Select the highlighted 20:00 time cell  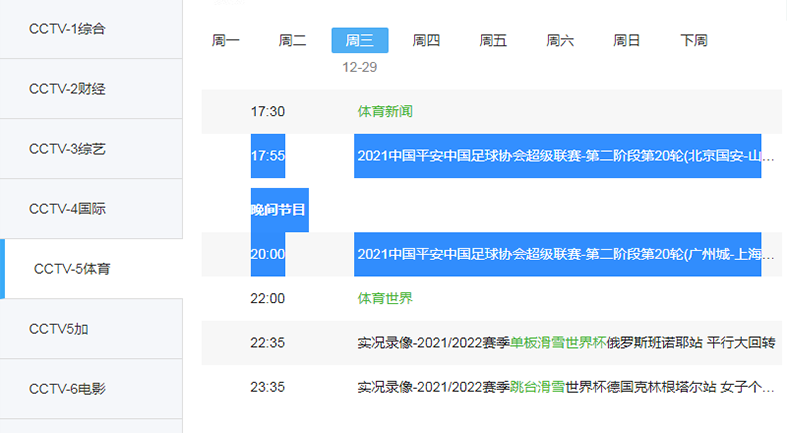pyautogui.click(x=268, y=254)
